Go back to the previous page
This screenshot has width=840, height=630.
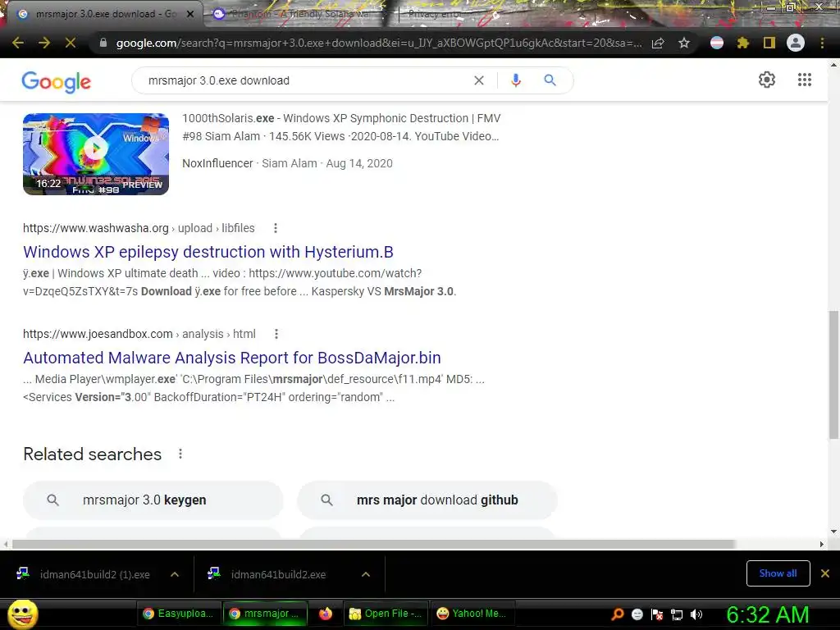(x=18, y=43)
